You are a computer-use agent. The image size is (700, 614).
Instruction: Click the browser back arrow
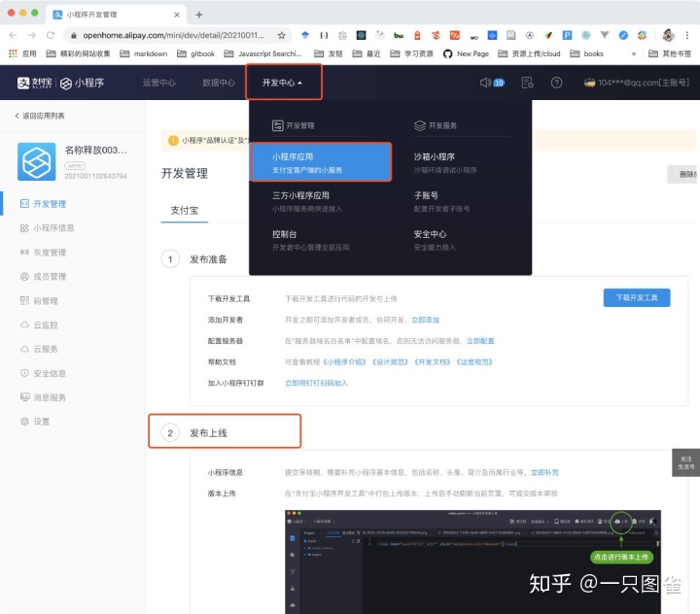[13, 35]
